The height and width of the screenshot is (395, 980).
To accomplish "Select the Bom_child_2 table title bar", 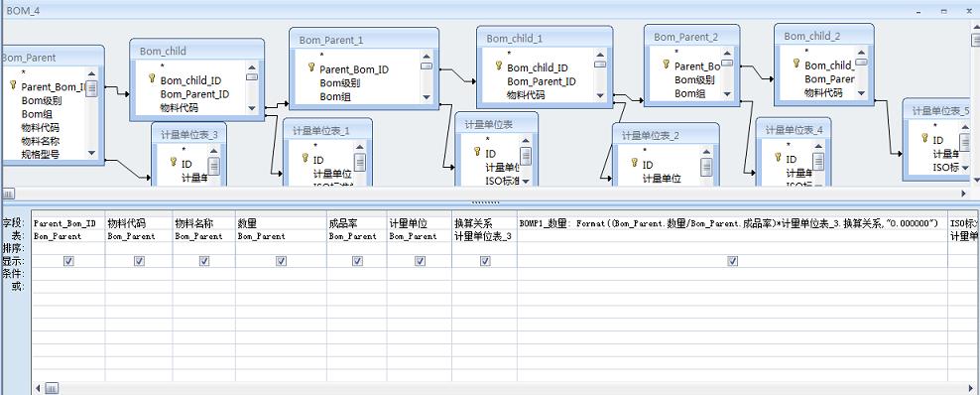I will tap(823, 36).
